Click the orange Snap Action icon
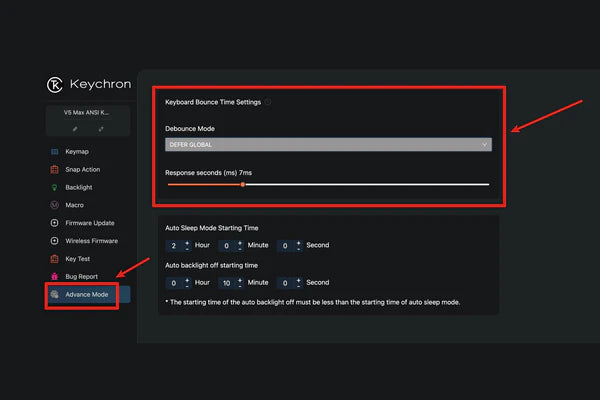Screen dimensions: 600x400 55,170
